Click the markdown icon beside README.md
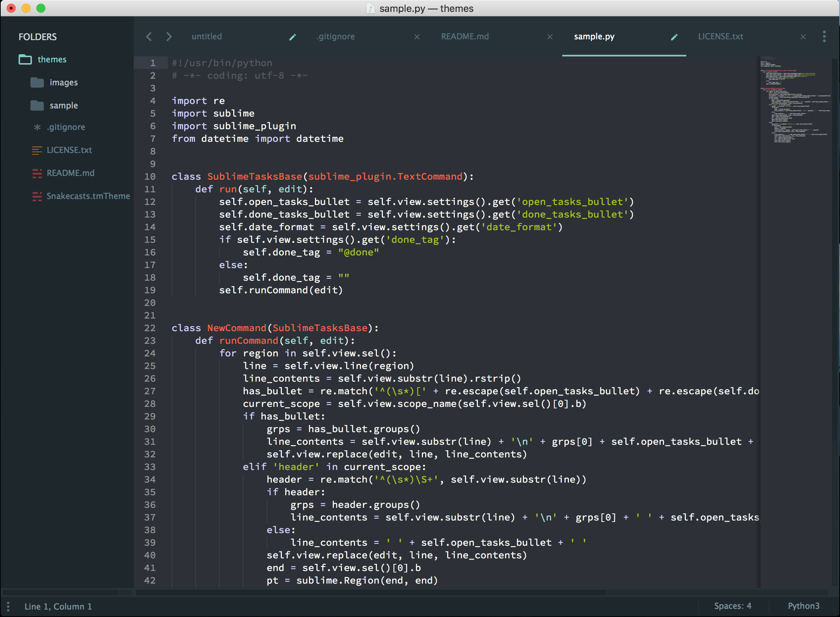Viewport: 840px width, 617px height. [37, 173]
